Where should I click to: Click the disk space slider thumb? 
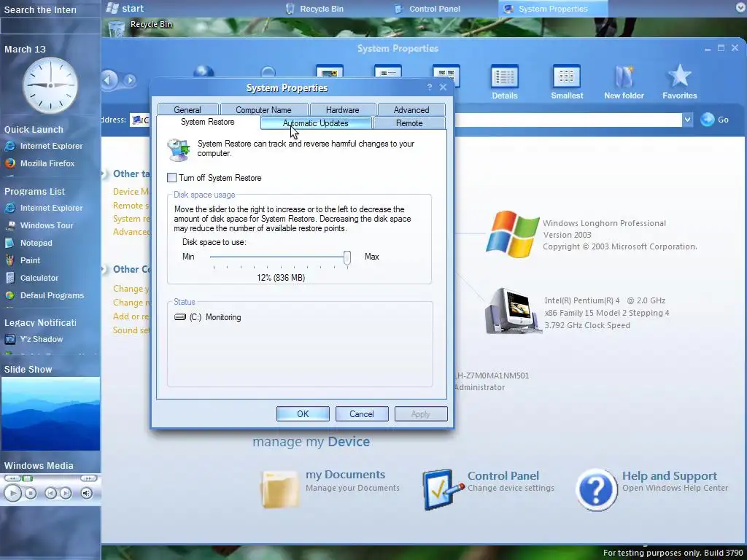[347, 257]
